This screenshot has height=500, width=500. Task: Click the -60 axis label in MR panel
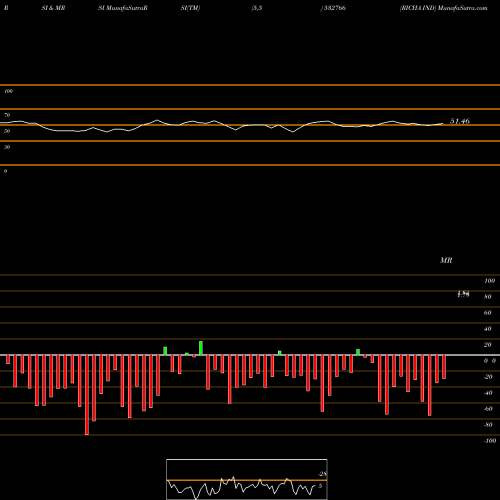click(x=488, y=409)
